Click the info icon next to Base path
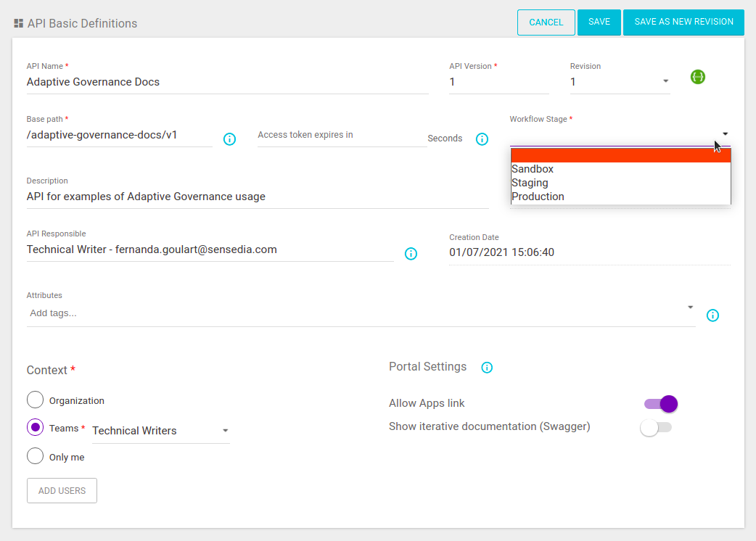Screen dimensions: 756x541 [230, 139]
